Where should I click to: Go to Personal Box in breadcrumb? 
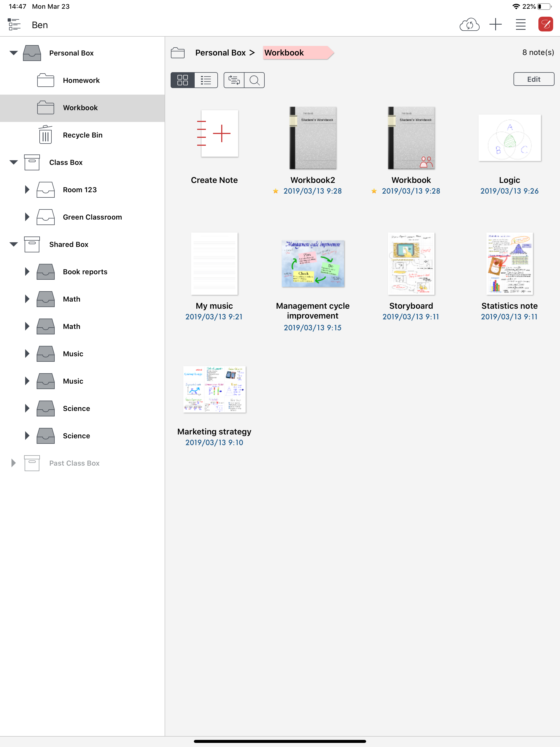coord(220,53)
